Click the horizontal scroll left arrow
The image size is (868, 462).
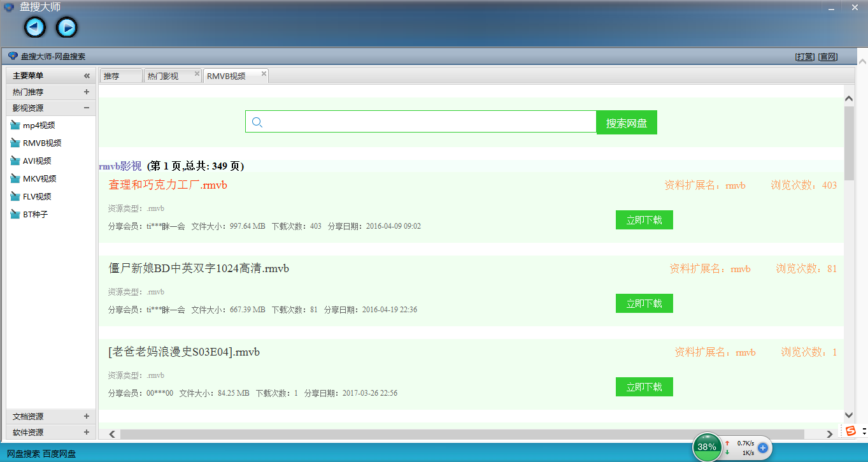tap(111, 434)
